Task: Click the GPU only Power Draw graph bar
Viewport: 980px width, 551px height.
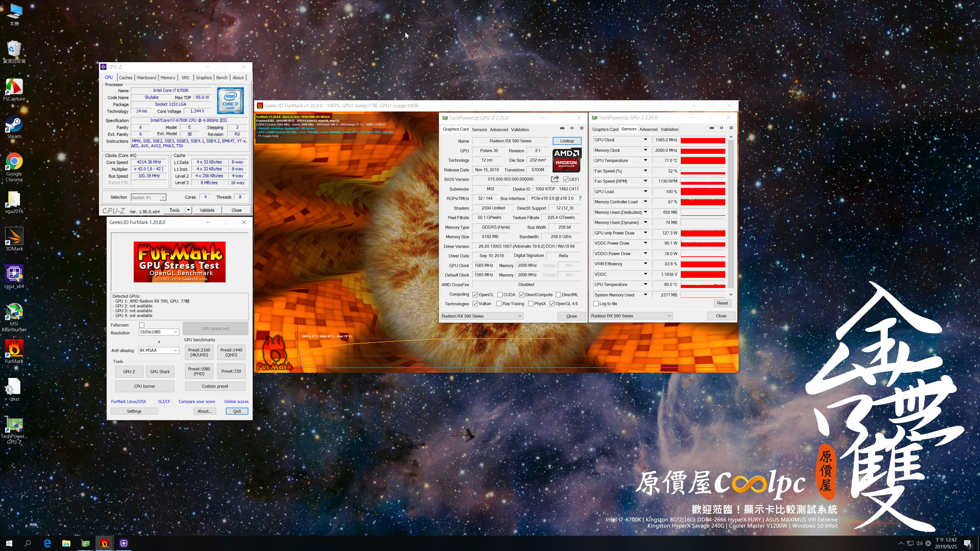Action: point(703,233)
